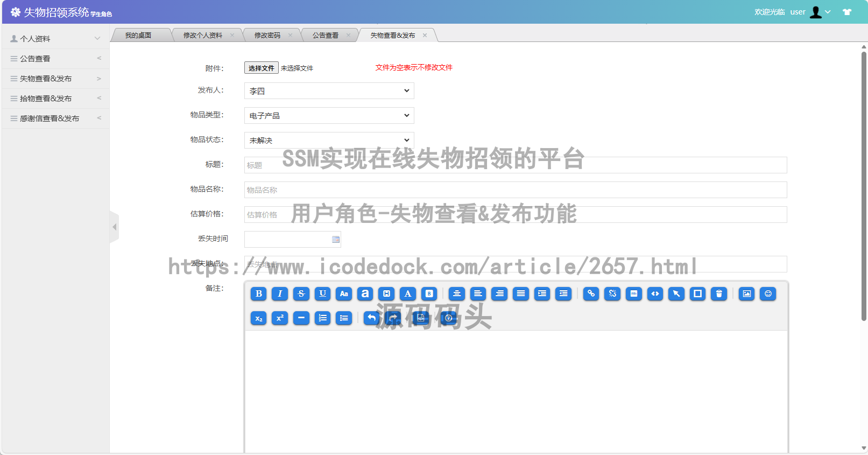Toggle italic formatting in the editor
868x455 pixels.
(280, 293)
